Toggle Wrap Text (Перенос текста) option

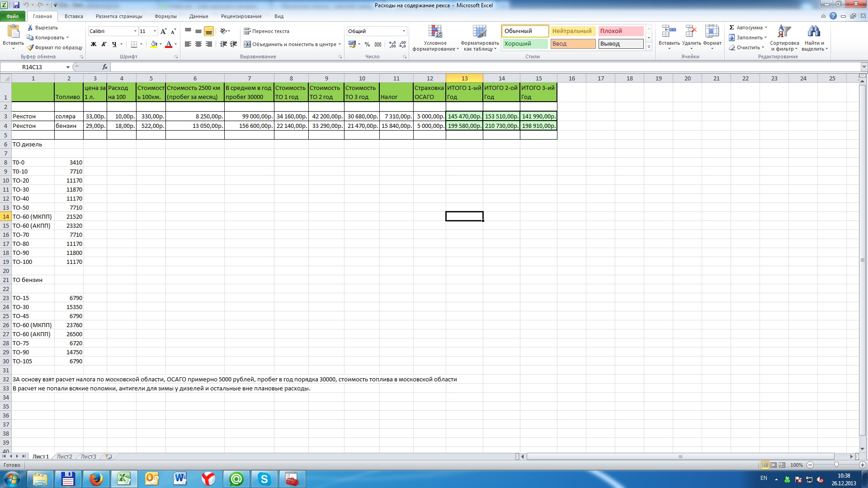266,31
